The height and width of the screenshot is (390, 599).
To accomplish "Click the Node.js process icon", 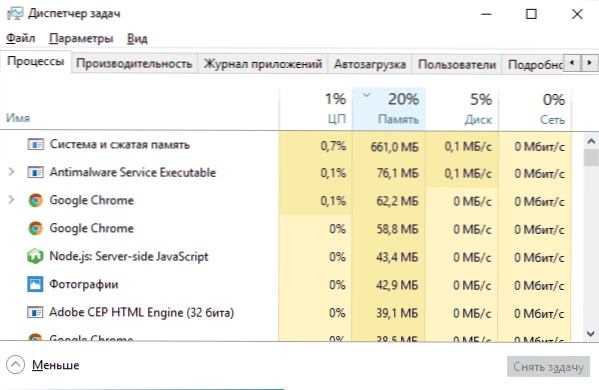I will [35, 256].
